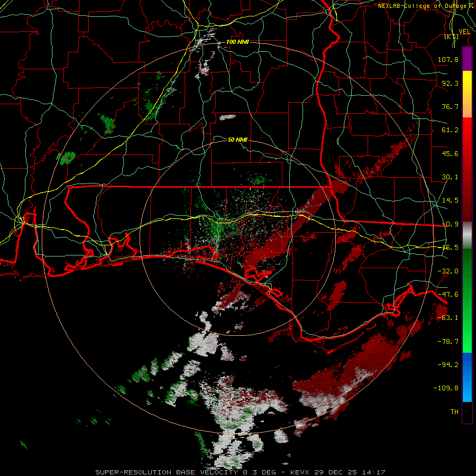Pick the yellow-orange band on velocity color bar

coord(467,94)
